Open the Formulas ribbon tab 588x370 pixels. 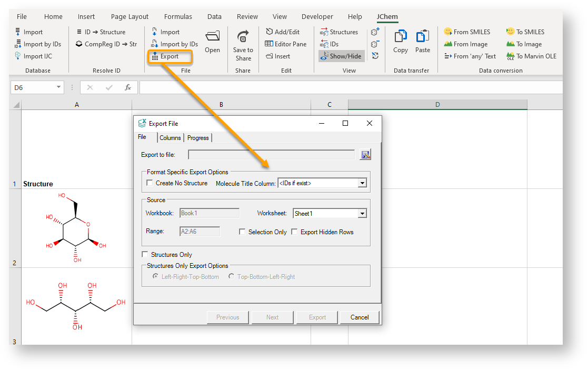tap(178, 17)
